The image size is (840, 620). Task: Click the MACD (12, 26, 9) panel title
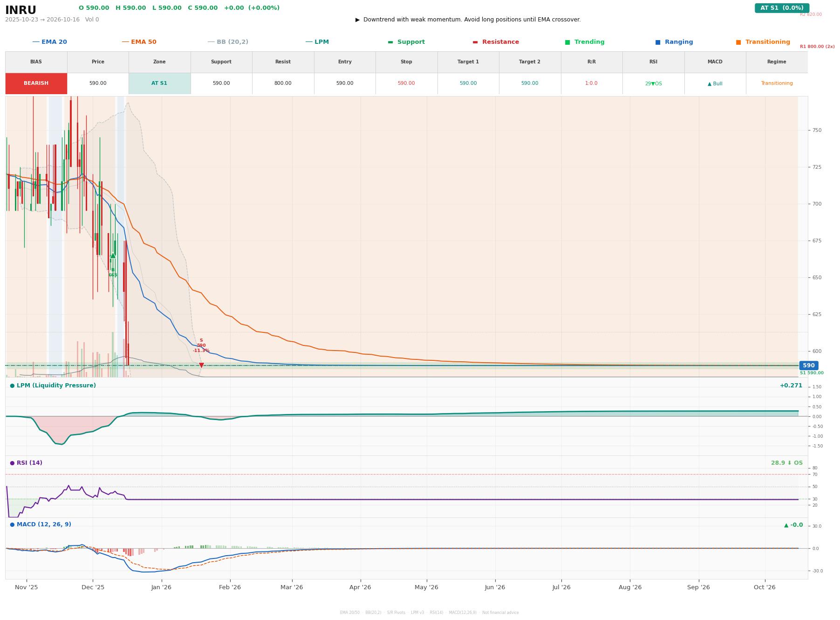tap(41, 524)
